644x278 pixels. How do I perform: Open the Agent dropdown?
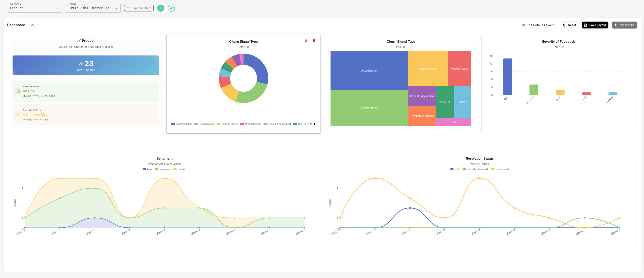coord(93,8)
